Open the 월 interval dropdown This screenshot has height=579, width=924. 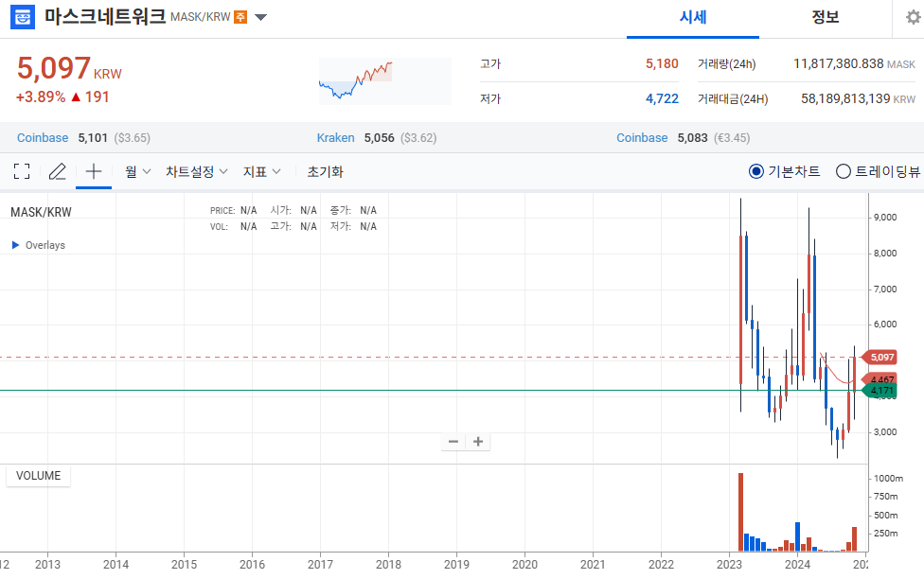tap(138, 171)
